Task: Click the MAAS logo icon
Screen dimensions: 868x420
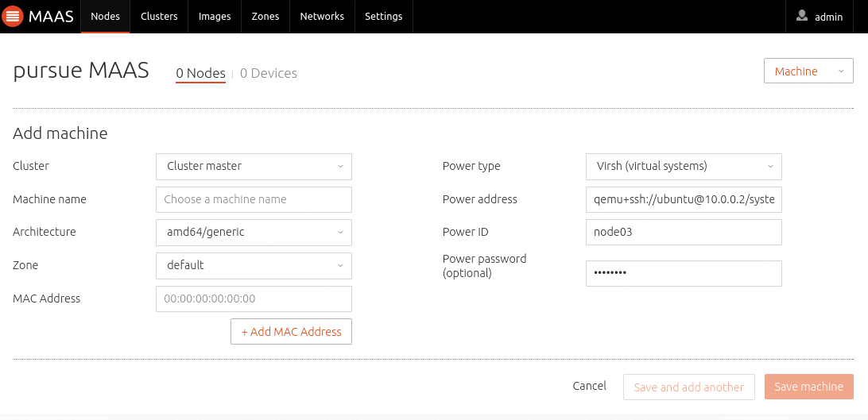Action: click(x=12, y=16)
